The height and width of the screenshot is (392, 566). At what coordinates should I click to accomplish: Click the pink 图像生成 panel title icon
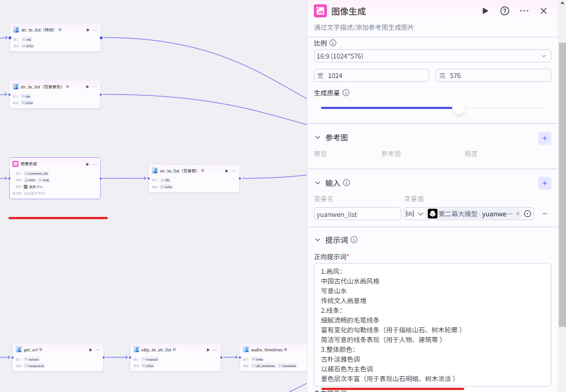click(x=320, y=10)
